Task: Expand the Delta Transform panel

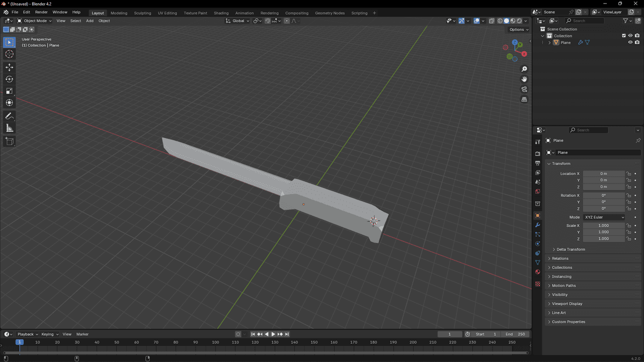Action: click(x=571, y=249)
